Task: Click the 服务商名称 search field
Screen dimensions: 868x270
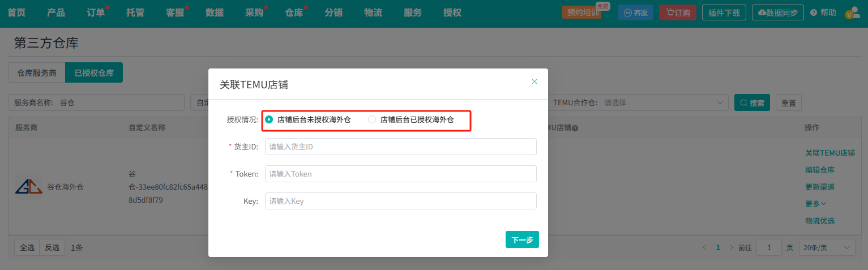Action: coord(96,102)
